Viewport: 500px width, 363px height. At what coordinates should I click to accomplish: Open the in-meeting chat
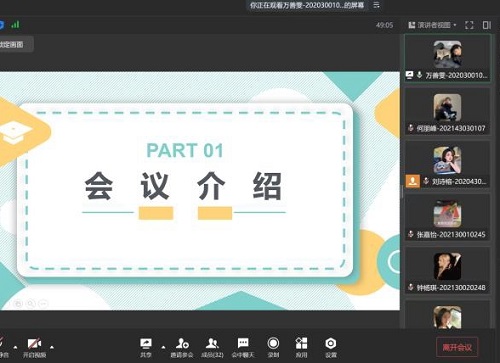243,347
